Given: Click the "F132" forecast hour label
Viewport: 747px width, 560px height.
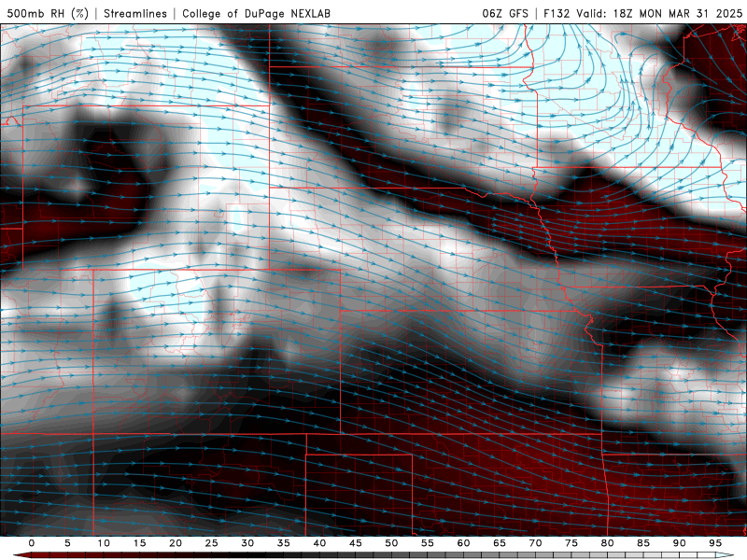Looking at the screenshot, I should click(557, 13).
